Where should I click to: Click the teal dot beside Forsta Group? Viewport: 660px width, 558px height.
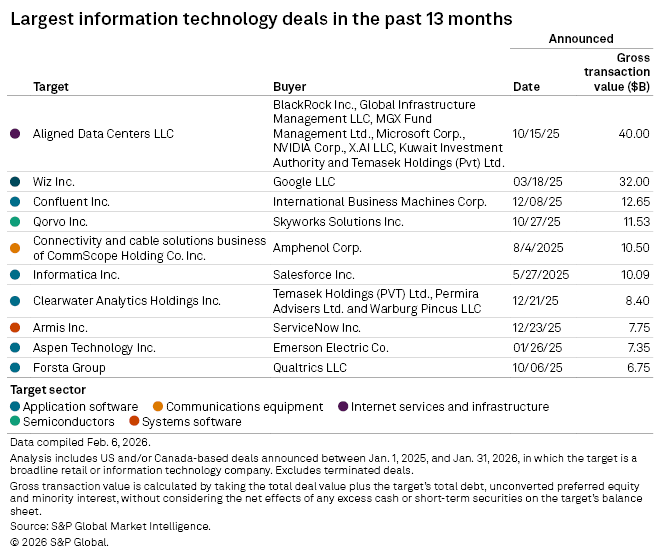tap(15, 367)
